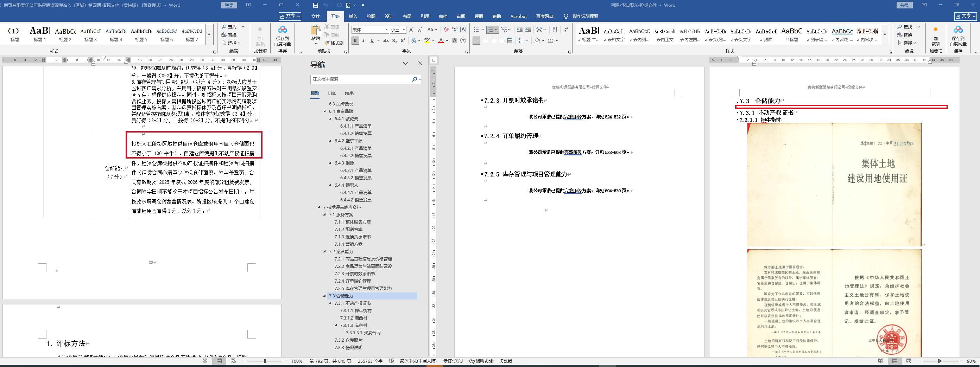The height and width of the screenshot is (367, 980).
Task: Click the increase font size icon
Action: (411, 30)
